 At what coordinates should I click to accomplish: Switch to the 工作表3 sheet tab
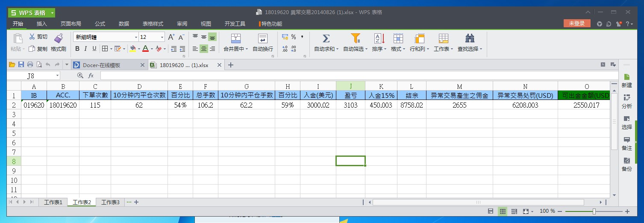(110, 202)
